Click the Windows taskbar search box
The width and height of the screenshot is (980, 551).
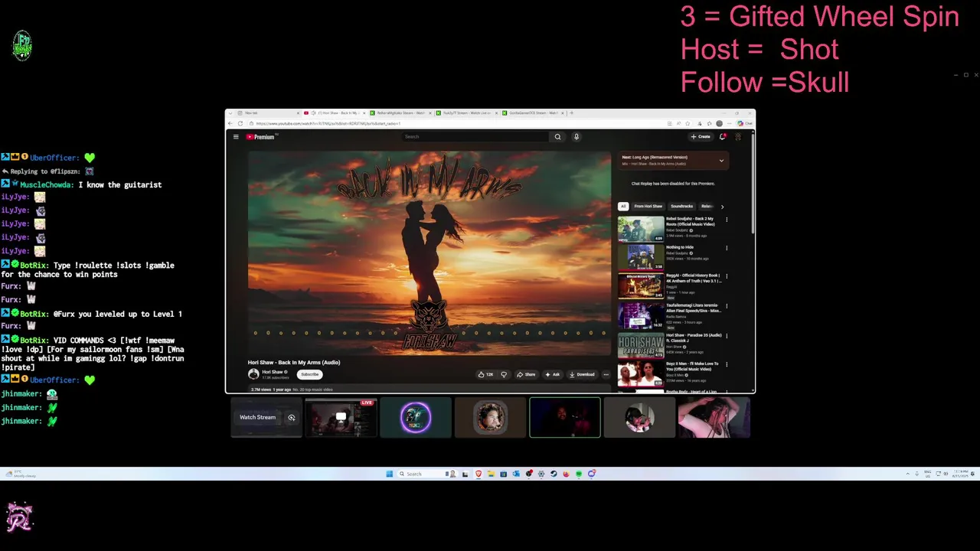pos(426,474)
